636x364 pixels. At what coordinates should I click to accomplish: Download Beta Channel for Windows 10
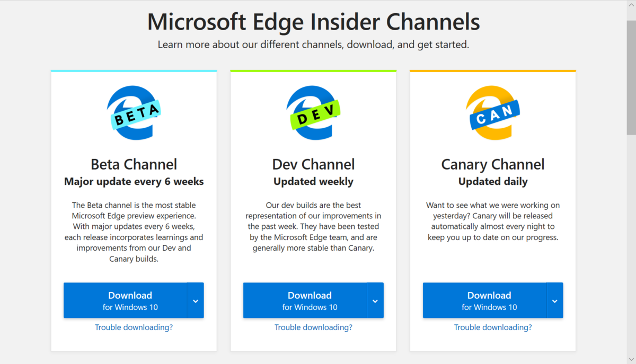tap(125, 300)
